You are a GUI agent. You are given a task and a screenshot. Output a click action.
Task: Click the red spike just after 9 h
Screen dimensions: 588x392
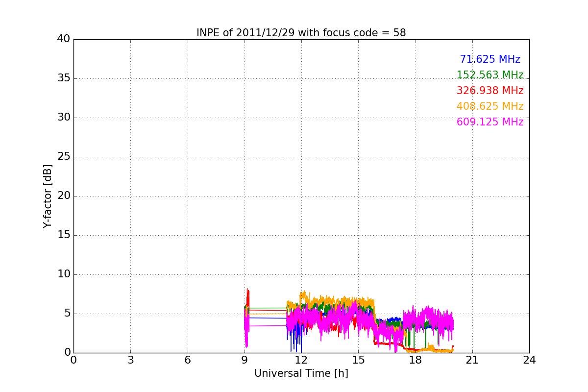[x=248, y=299]
